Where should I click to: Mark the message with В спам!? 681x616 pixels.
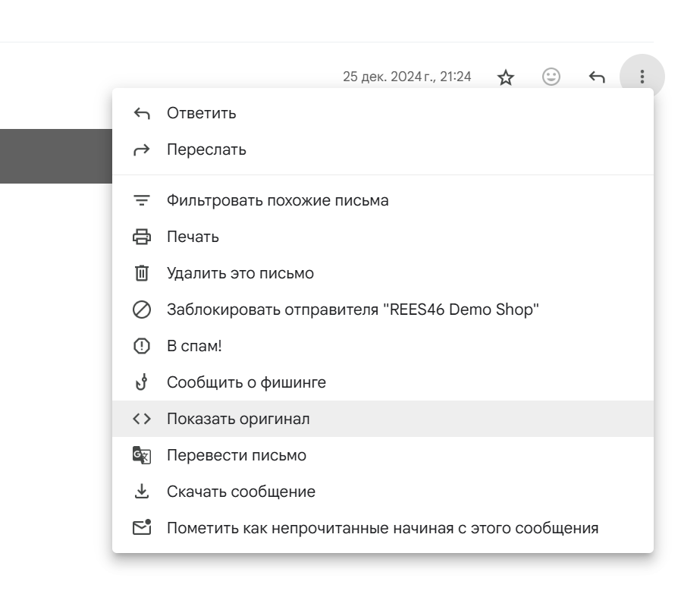point(383,346)
